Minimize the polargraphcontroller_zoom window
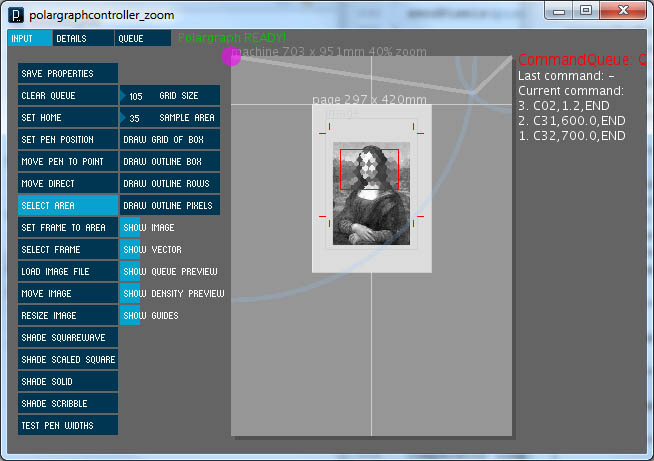654x461 pixels. click(558, 10)
